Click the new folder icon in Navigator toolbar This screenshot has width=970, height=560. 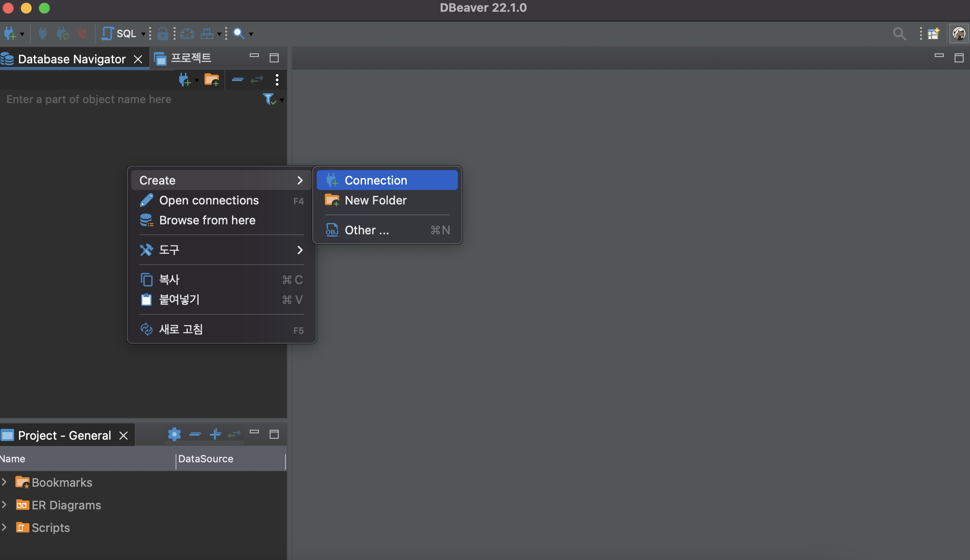coord(211,80)
